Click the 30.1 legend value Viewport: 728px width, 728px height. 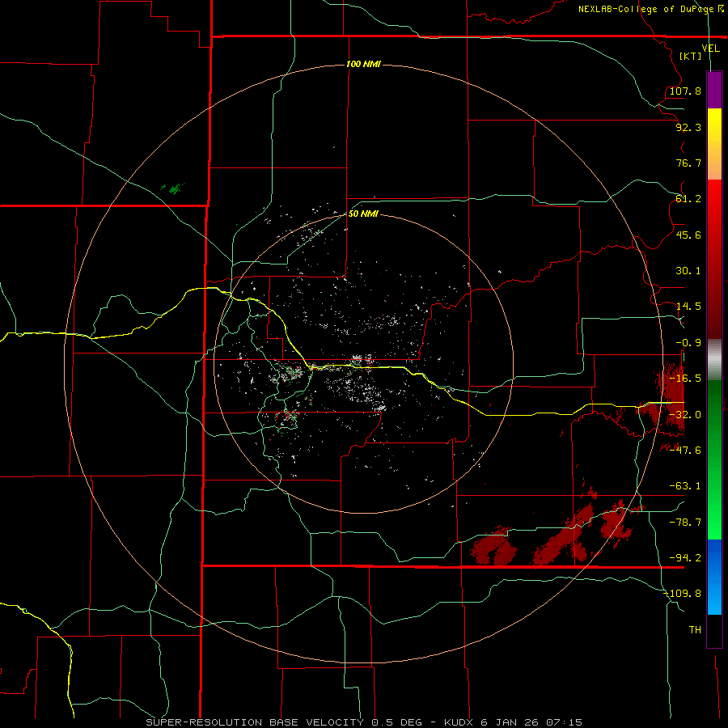point(688,271)
